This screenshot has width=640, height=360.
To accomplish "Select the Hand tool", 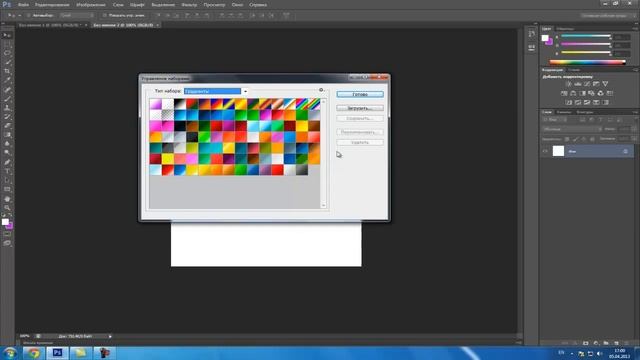I will tap(7, 199).
